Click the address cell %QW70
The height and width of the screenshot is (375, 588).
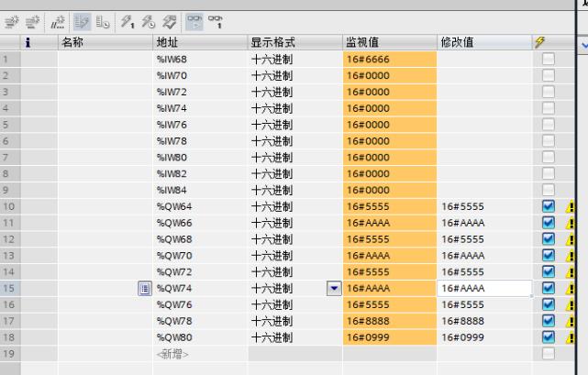pyautogui.click(x=200, y=256)
